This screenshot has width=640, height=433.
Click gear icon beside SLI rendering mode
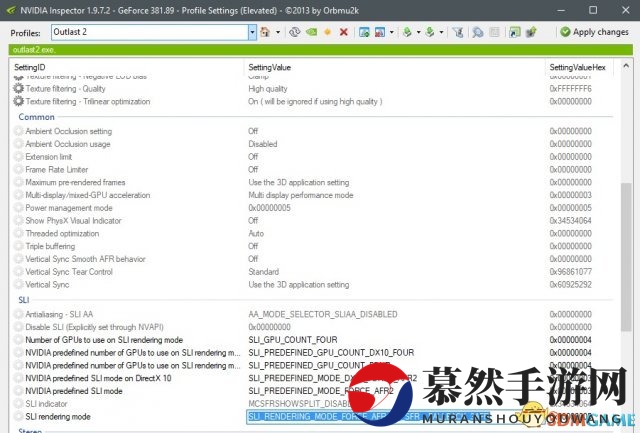coord(18,416)
